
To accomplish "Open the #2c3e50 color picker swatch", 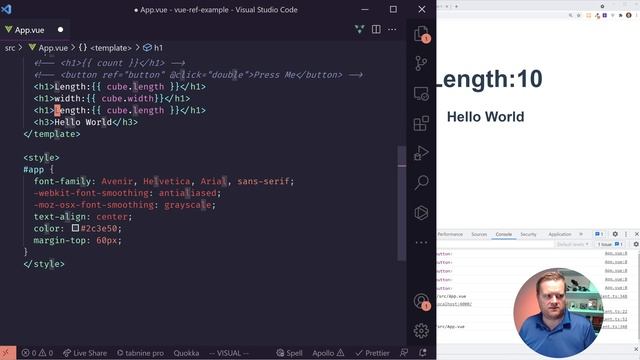I will click(x=76, y=228).
